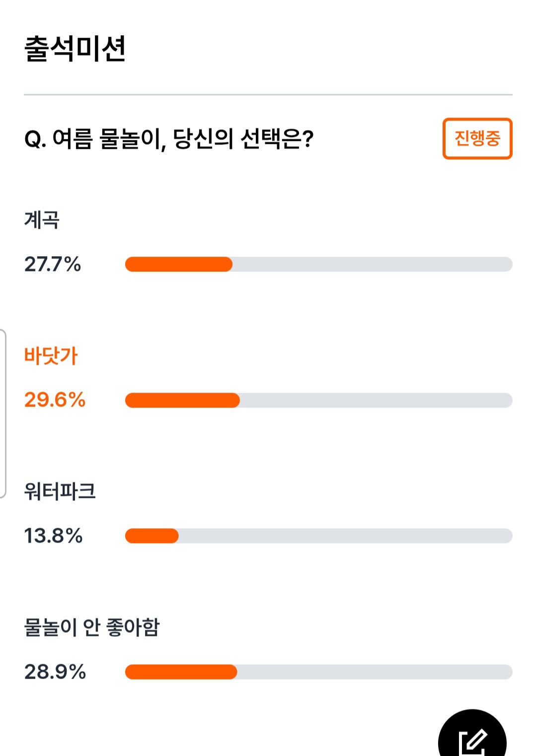
Task: Tap the floating pencil write button
Action: (472, 734)
